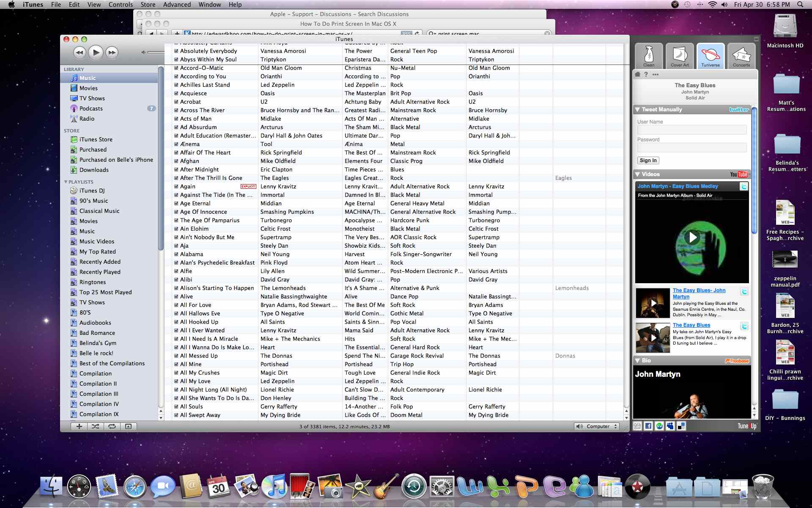Screen dimensions: 812x508
Task: Open The Easy Blues video link
Action: click(691, 325)
